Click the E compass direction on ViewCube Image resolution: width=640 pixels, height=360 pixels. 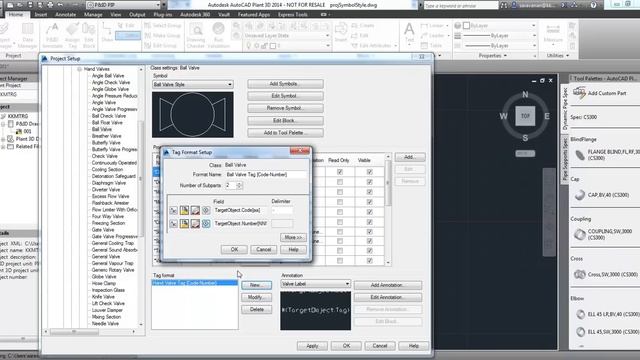[x=547, y=116]
